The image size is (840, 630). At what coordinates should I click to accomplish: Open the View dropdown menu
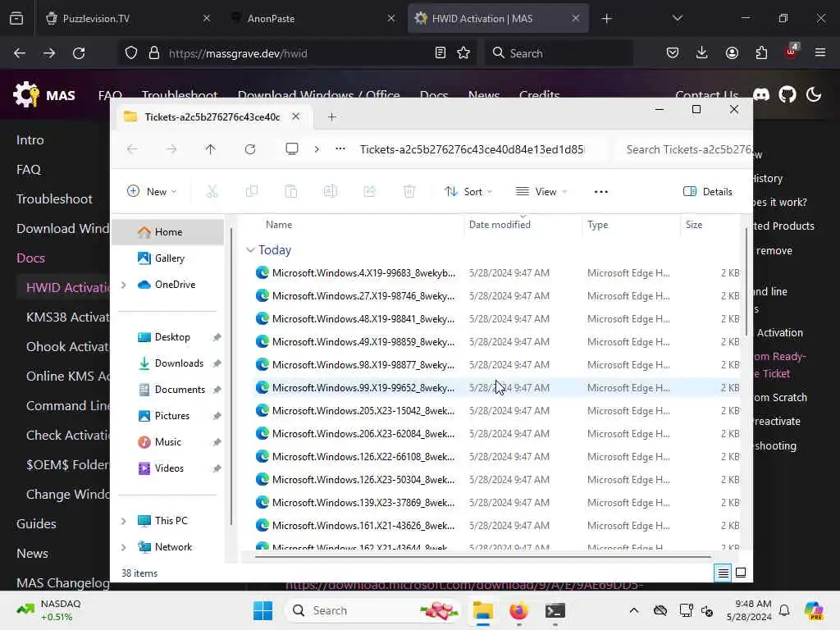coord(541,191)
